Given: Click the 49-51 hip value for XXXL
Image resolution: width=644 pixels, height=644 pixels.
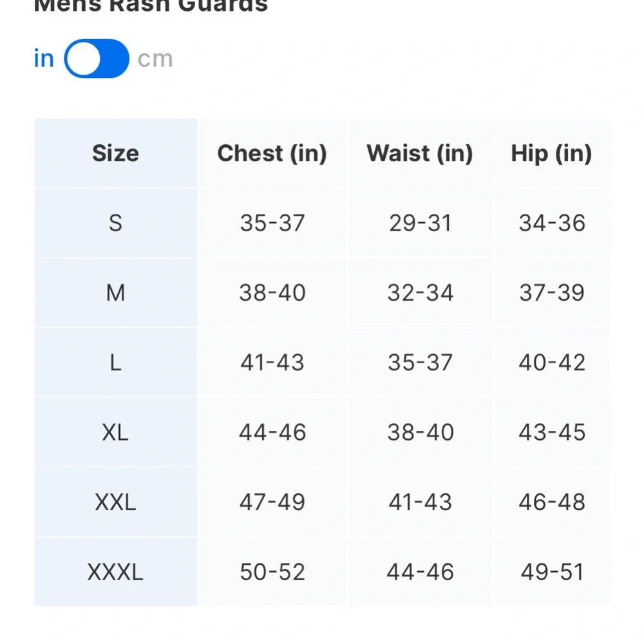Looking at the screenshot, I should [x=552, y=572].
